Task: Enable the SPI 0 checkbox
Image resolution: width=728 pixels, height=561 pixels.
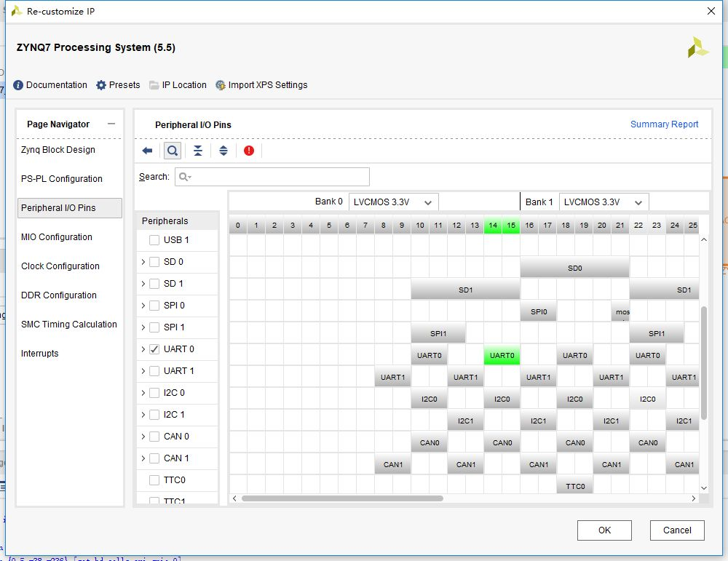Action: pyautogui.click(x=154, y=306)
